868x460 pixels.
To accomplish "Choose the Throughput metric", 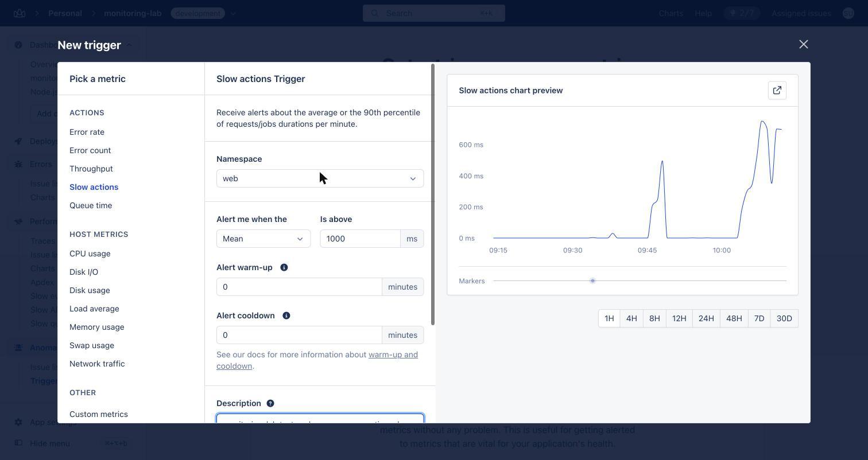I will point(91,169).
